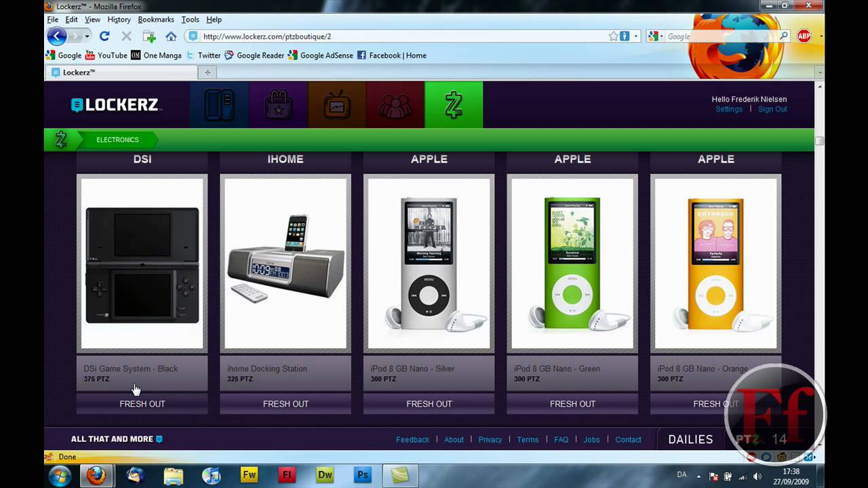Open Thunderbird from the taskbar
The height and width of the screenshot is (488, 868).
pos(136,475)
